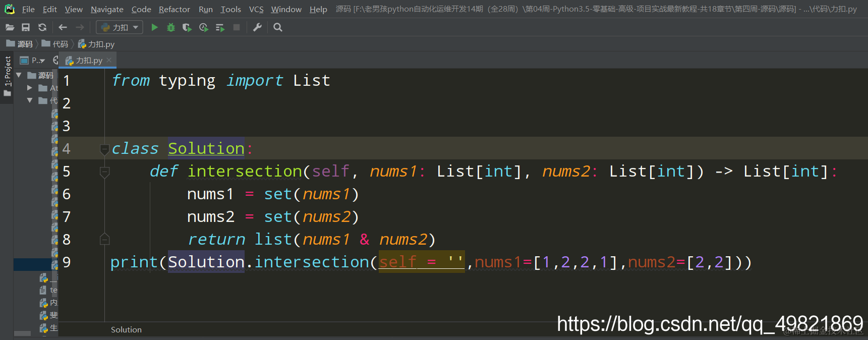Click the 代码 breadcrumb folder
The width and height of the screenshot is (868, 340).
tap(55, 44)
